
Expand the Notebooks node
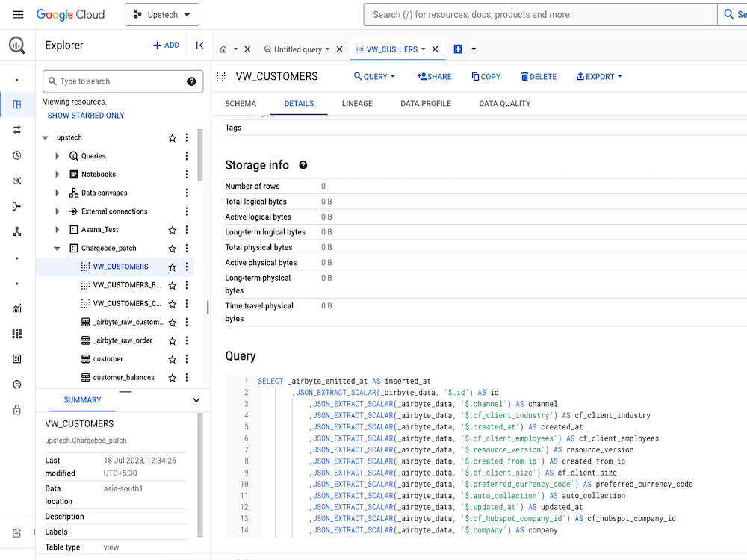(58, 174)
